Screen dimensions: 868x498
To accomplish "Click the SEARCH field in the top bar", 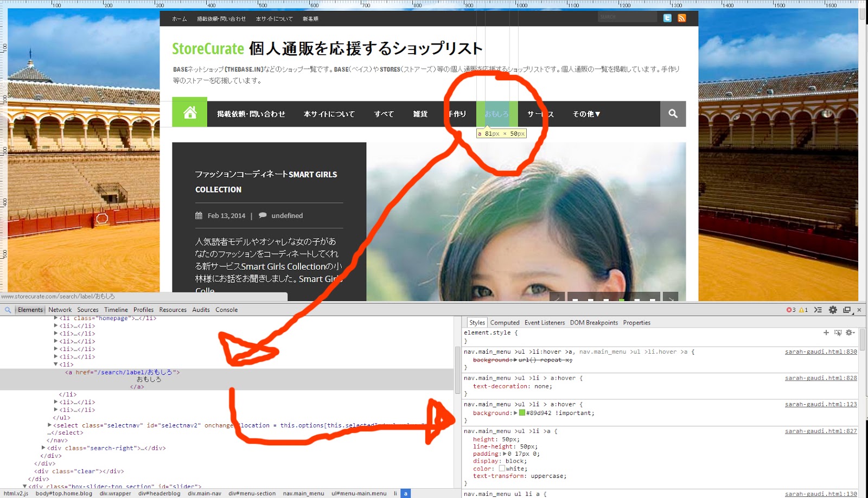I will (x=627, y=17).
